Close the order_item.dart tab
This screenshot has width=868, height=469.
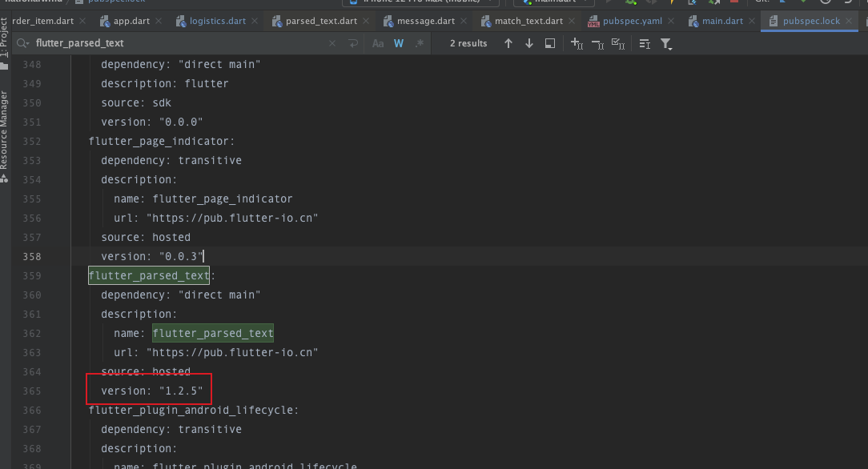tap(82, 21)
